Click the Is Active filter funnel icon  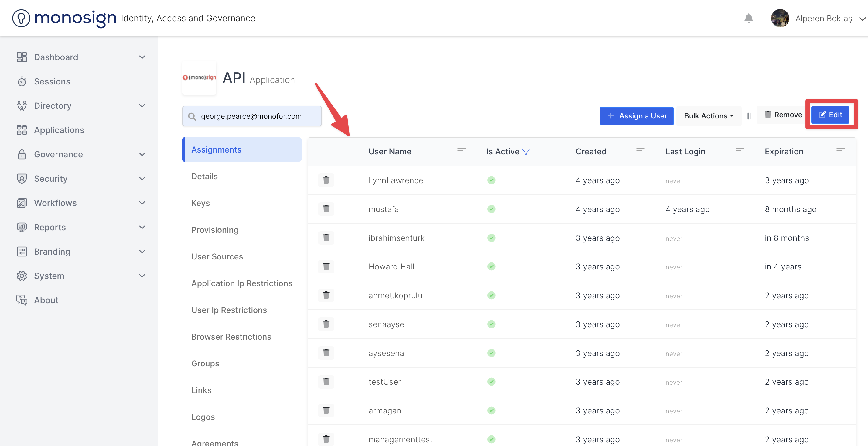click(526, 152)
